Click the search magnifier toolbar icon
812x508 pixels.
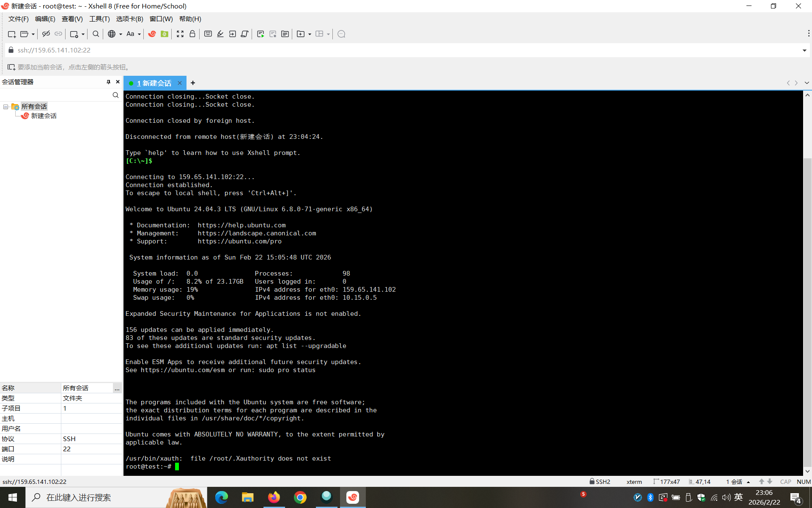coord(96,34)
